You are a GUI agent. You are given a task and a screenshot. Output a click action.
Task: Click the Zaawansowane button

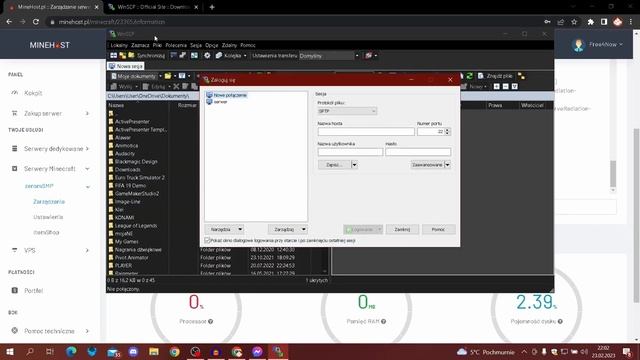[x=427, y=165]
